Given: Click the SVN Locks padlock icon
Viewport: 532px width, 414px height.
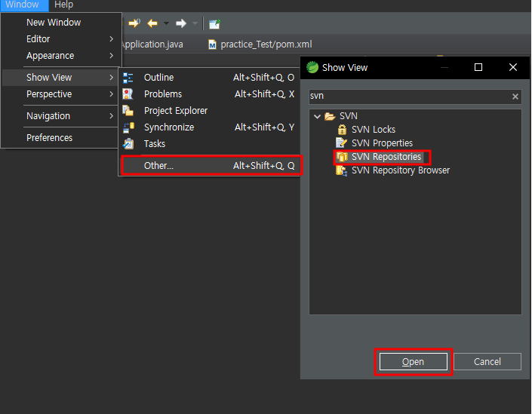Looking at the screenshot, I should [x=342, y=130].
